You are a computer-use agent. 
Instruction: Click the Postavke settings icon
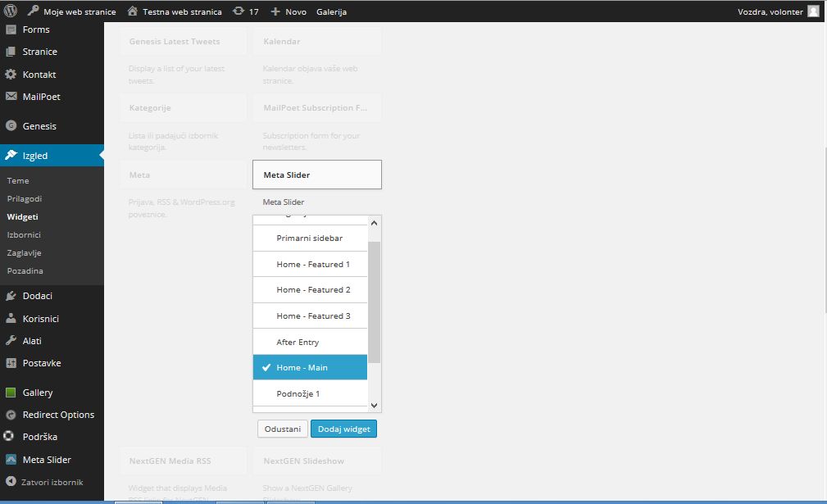point(11,363)
